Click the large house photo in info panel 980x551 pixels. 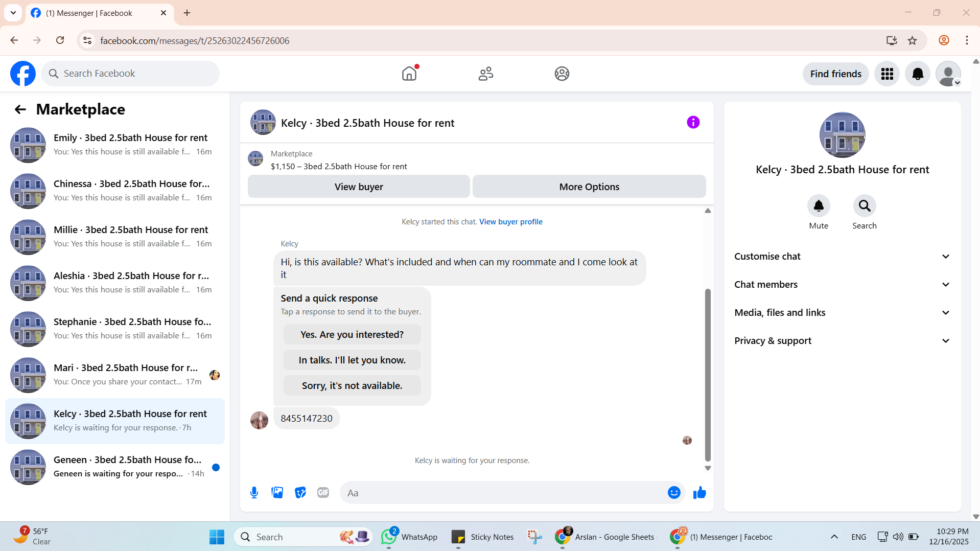click(842, 135)
